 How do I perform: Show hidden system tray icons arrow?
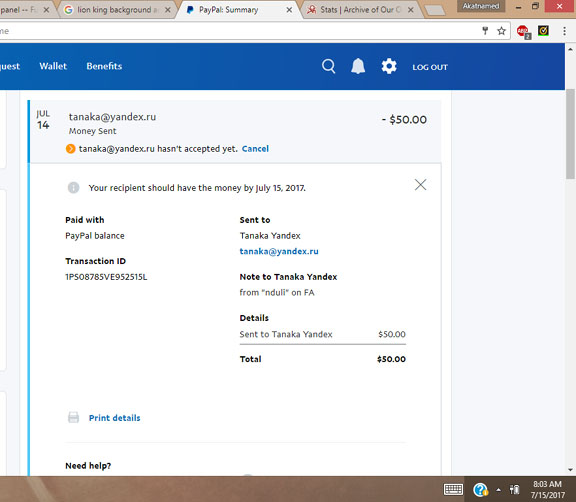click(x=498, y=490)
